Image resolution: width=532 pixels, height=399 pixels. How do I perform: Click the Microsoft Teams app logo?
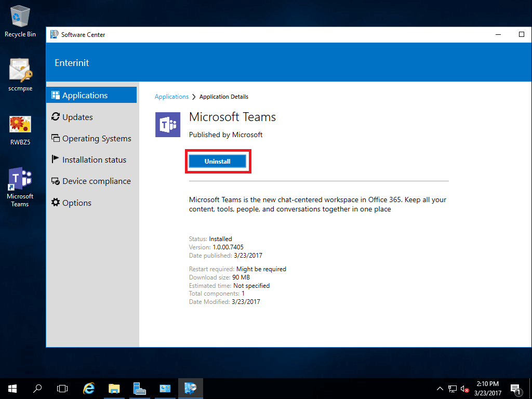point(168,125)
